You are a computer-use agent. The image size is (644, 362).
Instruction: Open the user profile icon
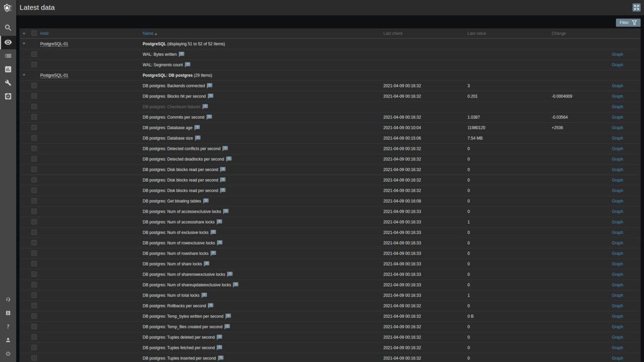pyautogui.click(x=8, y=340)
